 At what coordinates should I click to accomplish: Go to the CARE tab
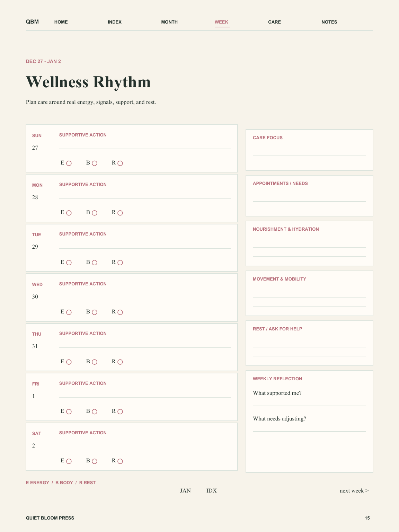pyautogui.click(x=274, y=22)
